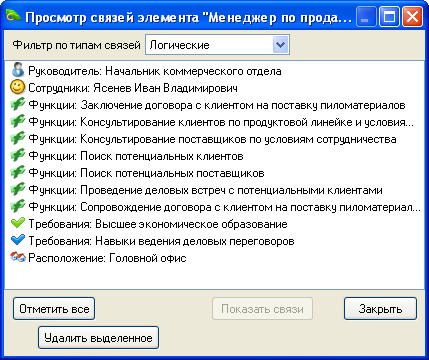This screenshot has height=360, width=429.
Task: Click the Отметить все button
Action: [x=54, y=309]
